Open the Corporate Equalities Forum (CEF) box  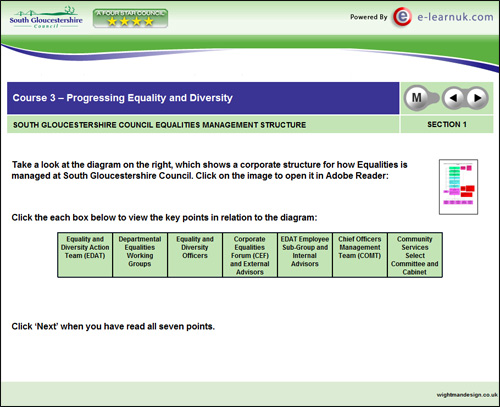click(x=250, y=255)
